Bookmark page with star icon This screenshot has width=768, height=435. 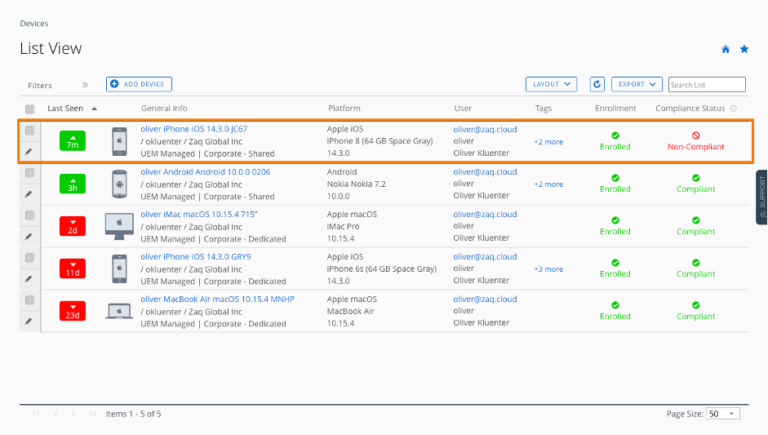[744, 49]
